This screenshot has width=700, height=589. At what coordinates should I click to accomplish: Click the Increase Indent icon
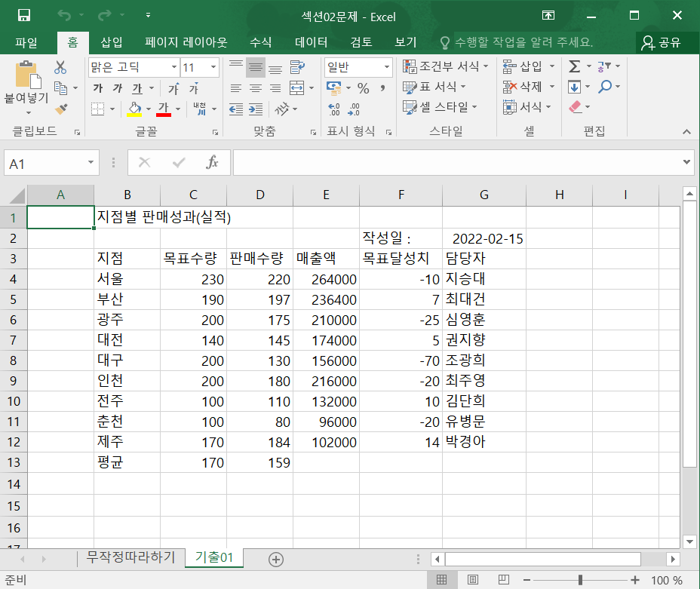(256, 109)
